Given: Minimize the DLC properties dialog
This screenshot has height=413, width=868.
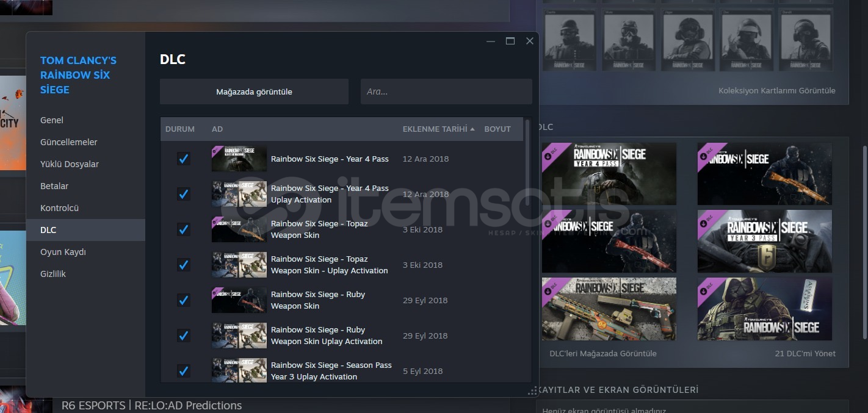Looking at the screenshot, I should pos(491,41).
